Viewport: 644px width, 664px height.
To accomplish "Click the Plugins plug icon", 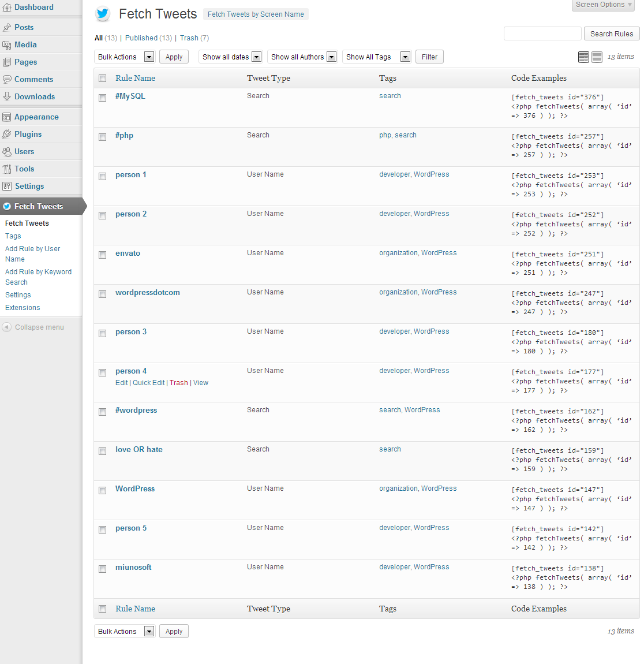I will 7,134.
